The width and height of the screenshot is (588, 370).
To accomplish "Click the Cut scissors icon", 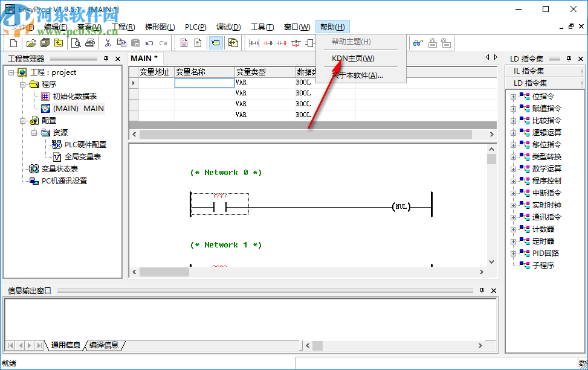I will 108,43.
